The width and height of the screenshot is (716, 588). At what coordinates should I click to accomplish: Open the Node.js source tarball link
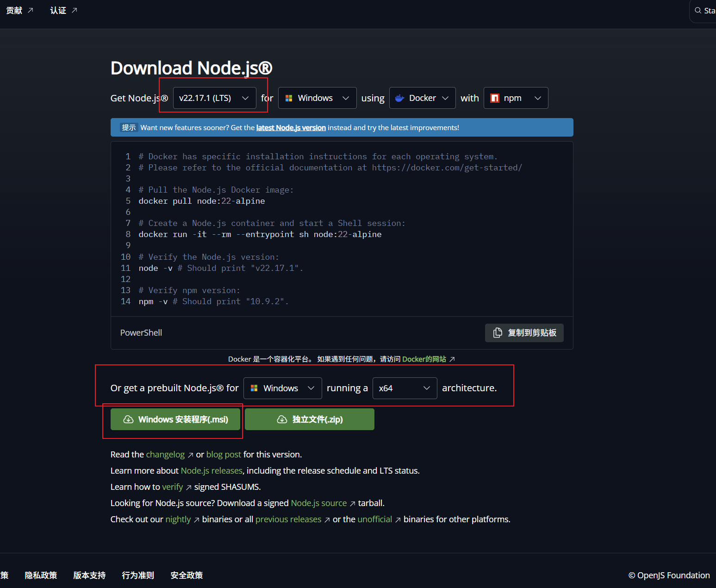pyautogui.click(x=318, y=503)
